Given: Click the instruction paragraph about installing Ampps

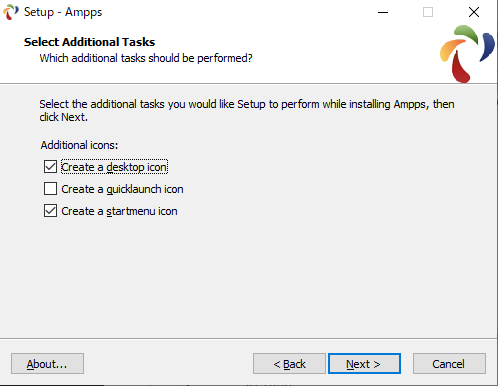Looking at the screenshot, I should click(247, 110).
